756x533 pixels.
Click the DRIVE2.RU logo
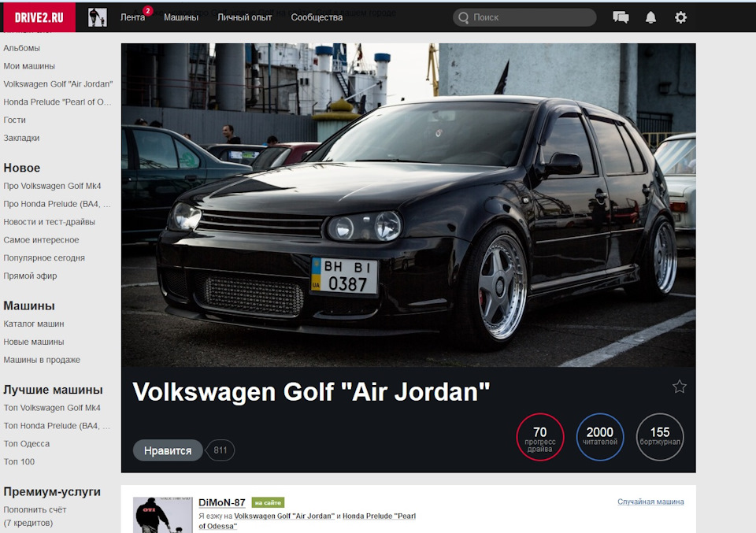click(39, 17)
